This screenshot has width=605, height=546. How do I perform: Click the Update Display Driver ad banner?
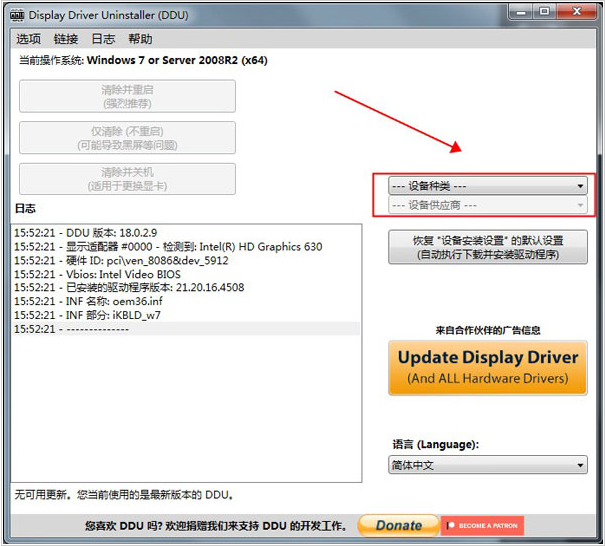tap(488, 368)
